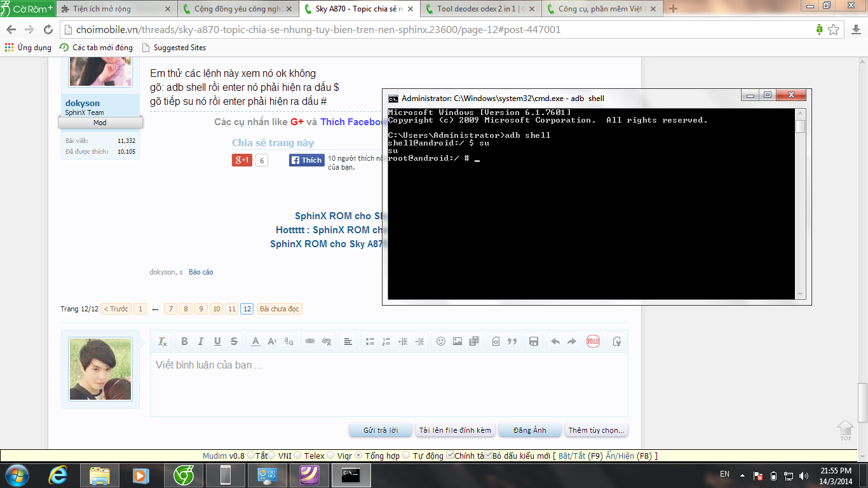Bookmark this page with the star icon

[834, 30]
